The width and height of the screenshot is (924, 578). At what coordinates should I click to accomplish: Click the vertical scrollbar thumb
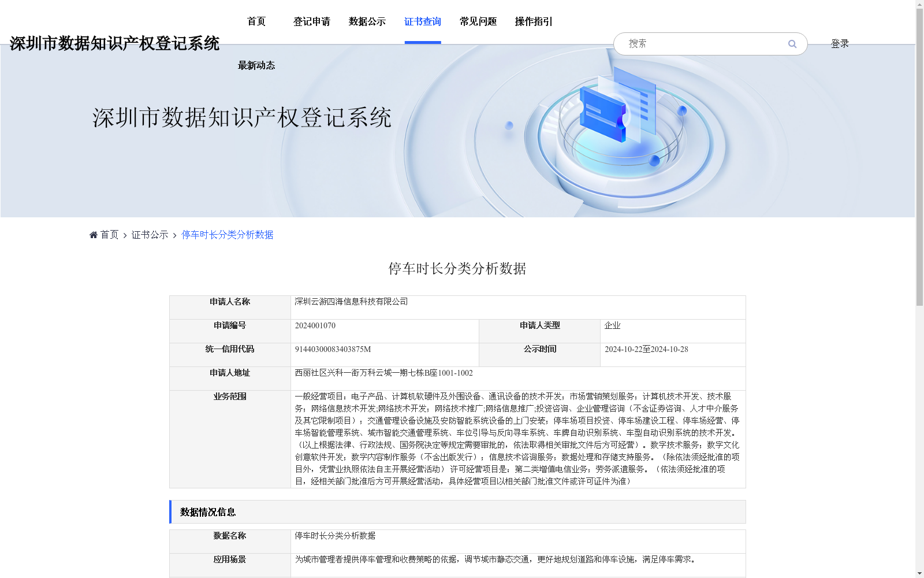tap(919, 157)
